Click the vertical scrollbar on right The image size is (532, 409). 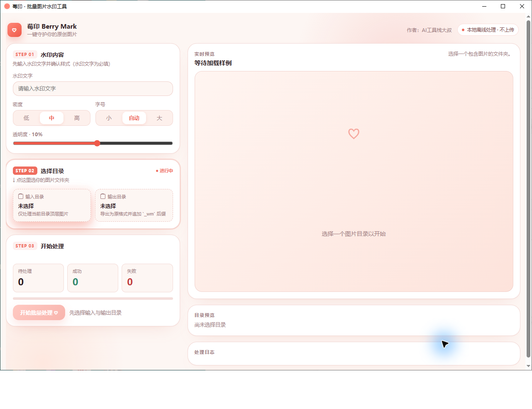coord(529,189)
